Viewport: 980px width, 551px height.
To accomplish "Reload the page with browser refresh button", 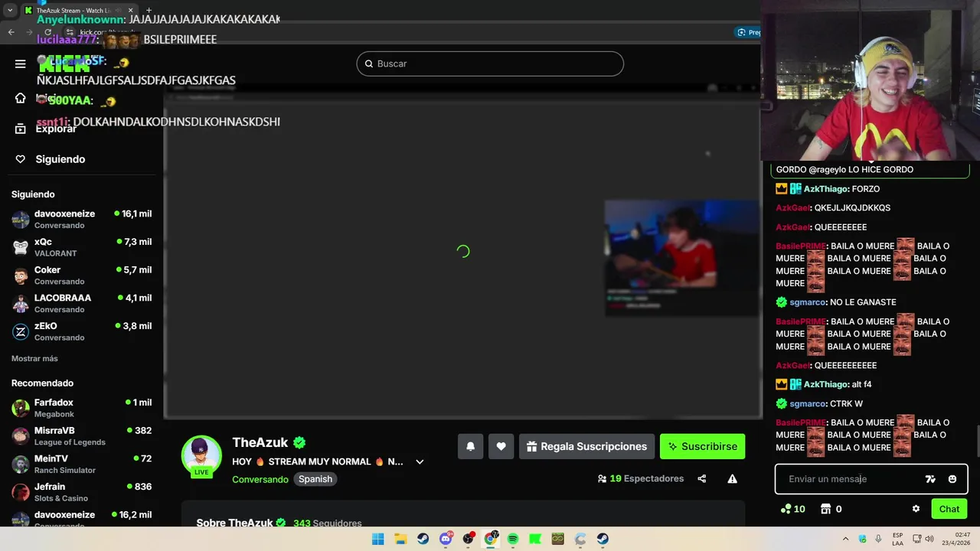I will [48, 32].
